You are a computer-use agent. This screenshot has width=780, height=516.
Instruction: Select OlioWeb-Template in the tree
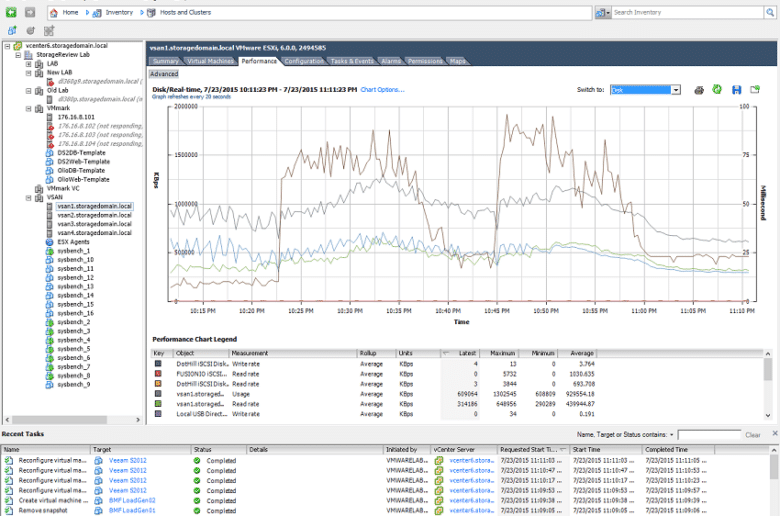point(83,180)
